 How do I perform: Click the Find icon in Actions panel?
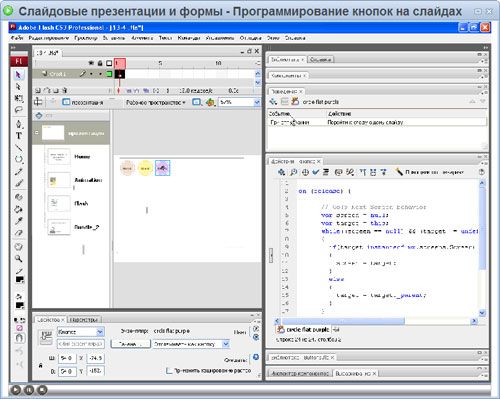click(293, 172)
